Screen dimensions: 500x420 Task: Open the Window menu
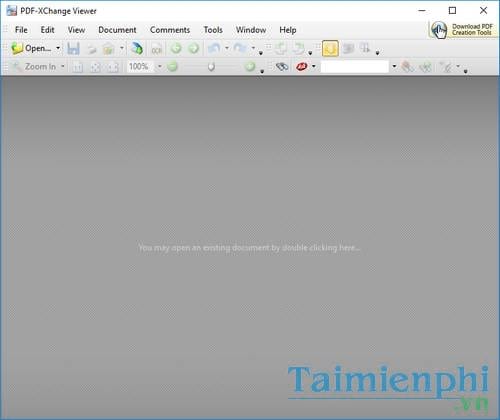(251, 30)
